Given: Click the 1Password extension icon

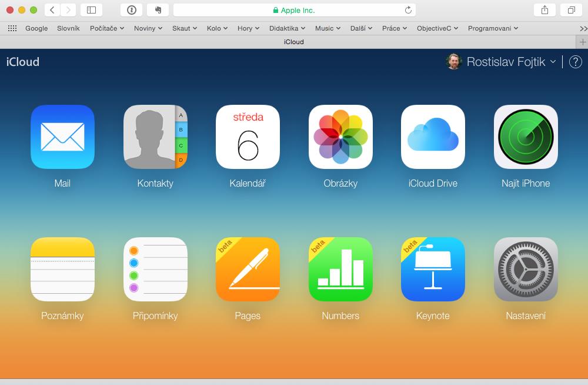Looking at the screenshot, I should (131, 10).
